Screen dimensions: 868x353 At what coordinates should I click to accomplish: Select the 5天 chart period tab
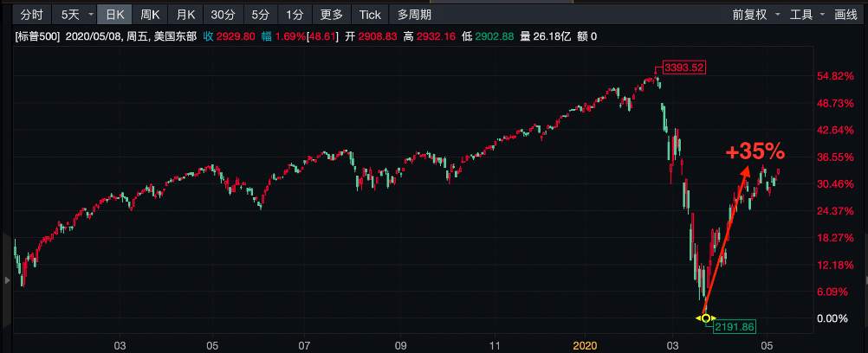(x=70, y=15)
